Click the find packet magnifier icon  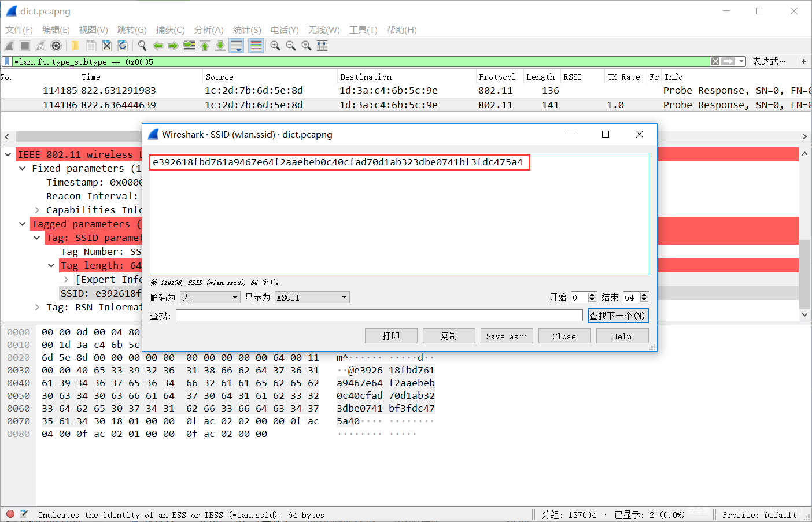(142, 46)
